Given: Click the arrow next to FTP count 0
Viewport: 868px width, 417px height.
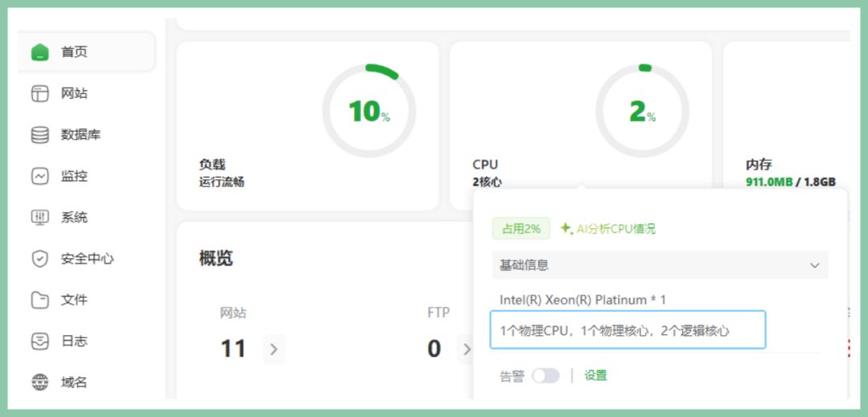Looking at the screenshot, I should pyautogui.click(x=467, y=349).
